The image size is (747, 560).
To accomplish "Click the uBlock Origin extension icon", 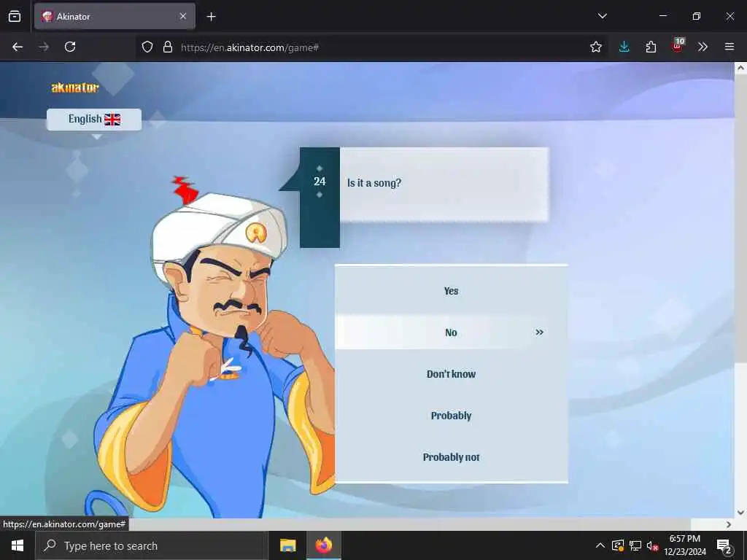I will 678,46.
